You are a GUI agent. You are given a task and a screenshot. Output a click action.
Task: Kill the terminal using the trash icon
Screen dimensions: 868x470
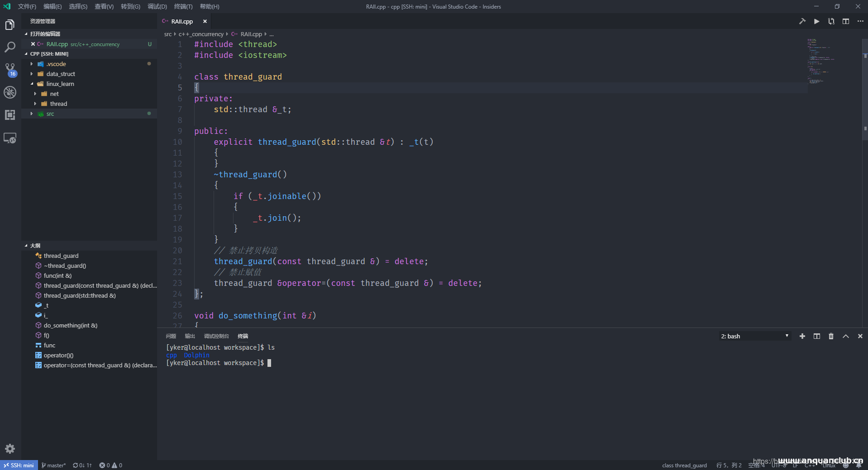coord(831,336)
